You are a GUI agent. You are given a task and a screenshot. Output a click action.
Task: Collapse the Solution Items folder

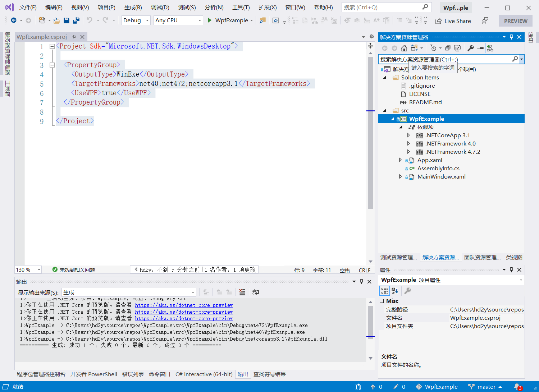385,77
